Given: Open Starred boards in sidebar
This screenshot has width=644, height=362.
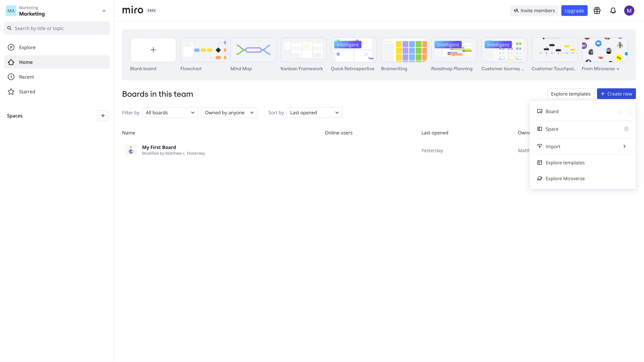Looking at the screenshot, I should coord(57,92).
